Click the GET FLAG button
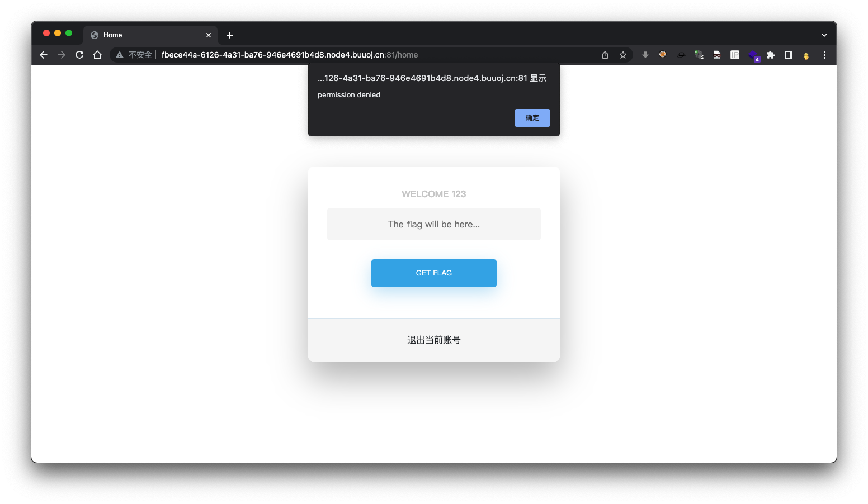This screenshot has height=504, width=868. [434, 273]
